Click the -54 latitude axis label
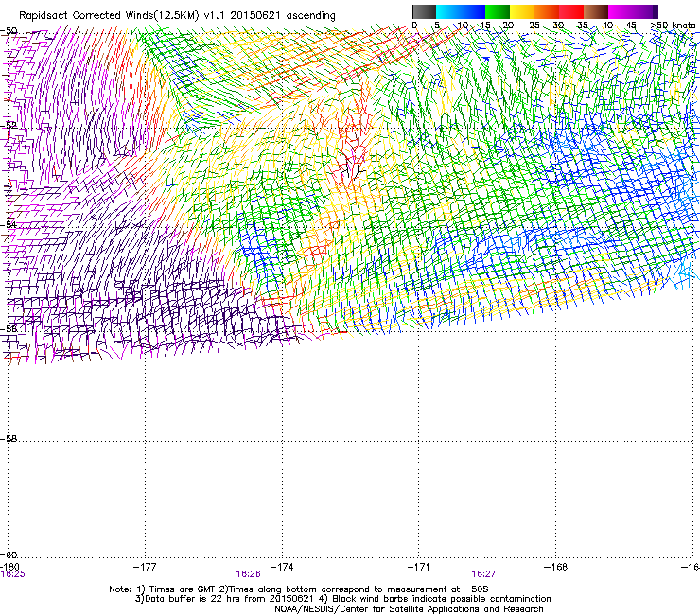Viewport: 700px width, 615px height. pyautogui.click(x=9, y=224)
